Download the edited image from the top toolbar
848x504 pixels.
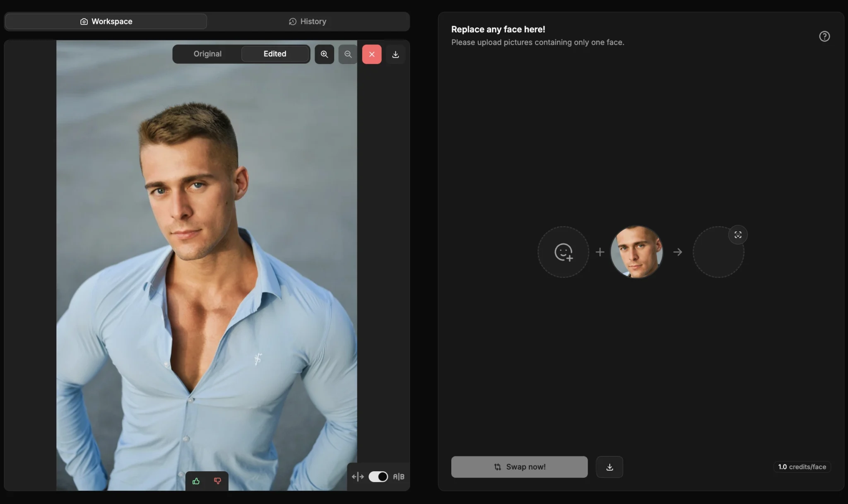click(x=395, y=54)
